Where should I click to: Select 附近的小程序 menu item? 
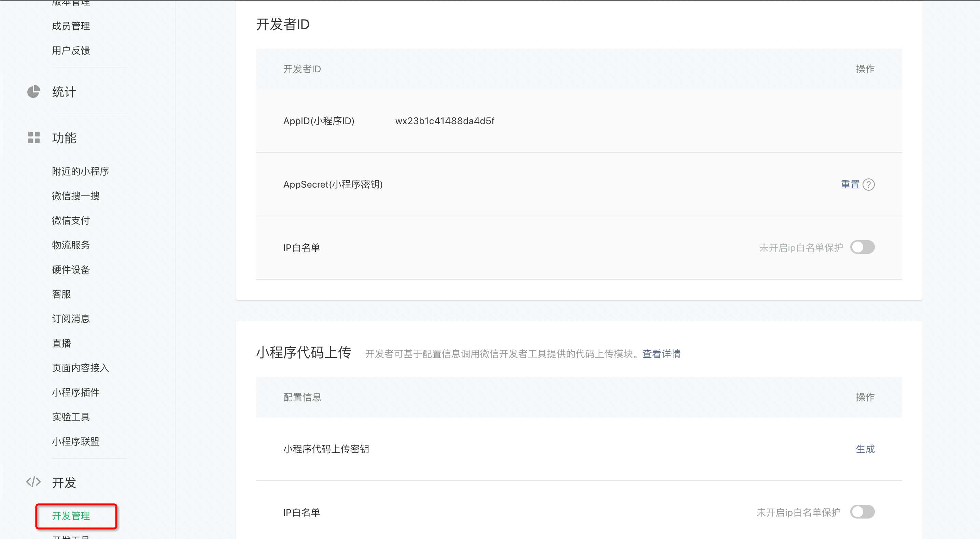81,172
